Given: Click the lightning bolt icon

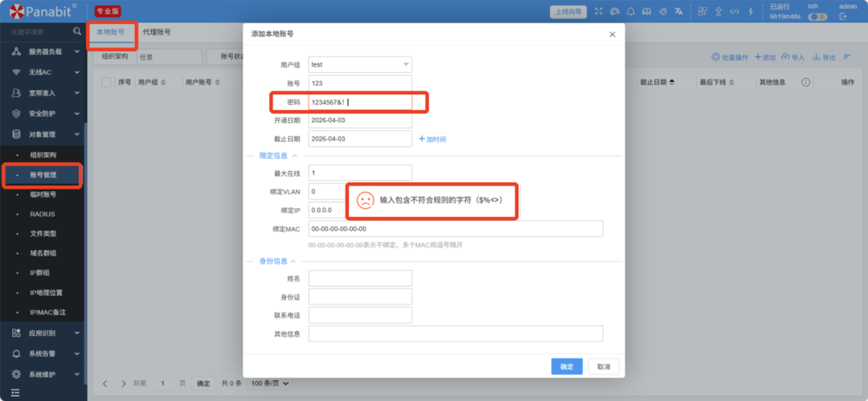Looking at the screenshot, I should coord(750,11).
